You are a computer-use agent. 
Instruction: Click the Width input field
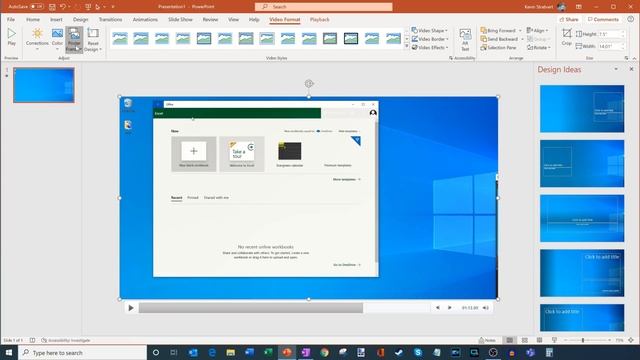[610, 47]
